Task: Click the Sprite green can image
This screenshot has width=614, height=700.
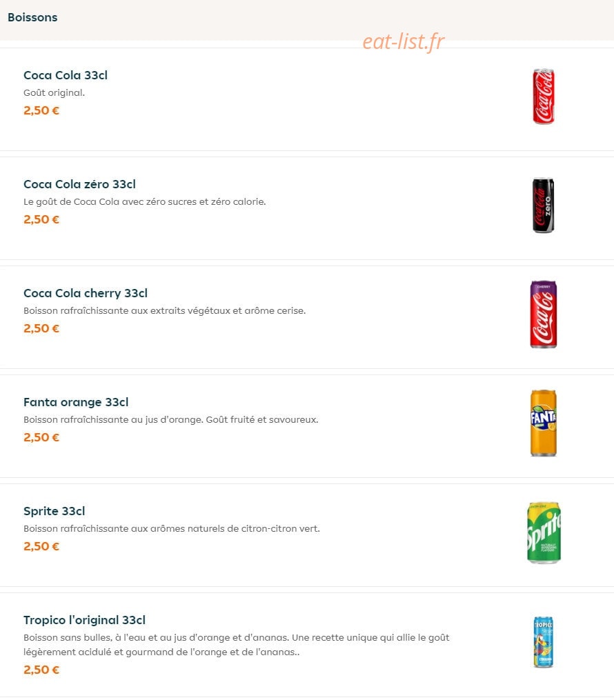Action: [x=544, y=532]
